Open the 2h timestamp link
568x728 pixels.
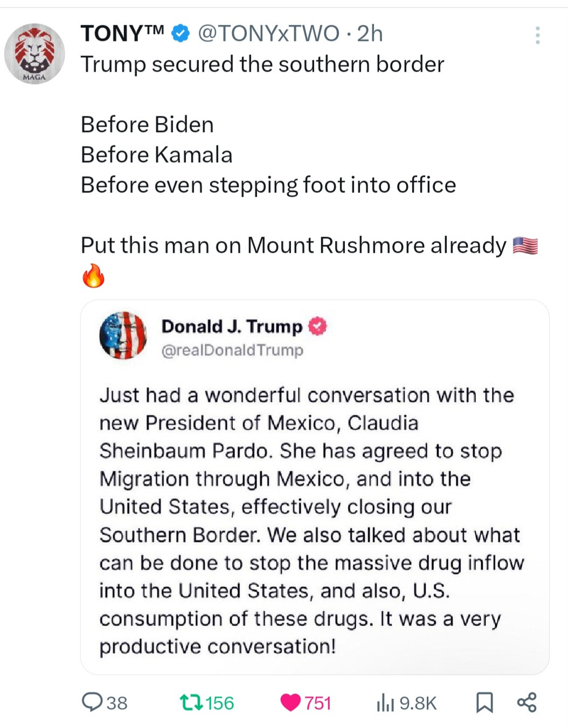370,33
